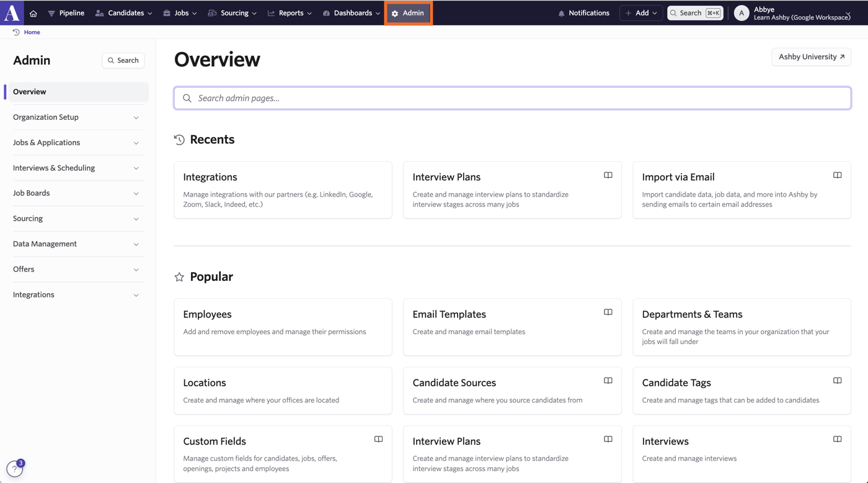Viewport: 868px width, 483px height.
Task: Open the Add dropdown button
Action: point(641,13)
